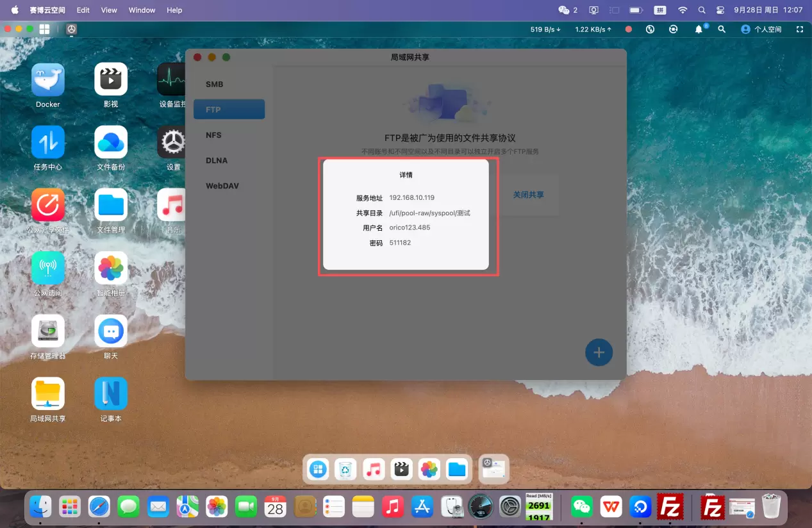Open the Window menu in menu bar
This screenshot has width=812, height=528.
(142, 10)
